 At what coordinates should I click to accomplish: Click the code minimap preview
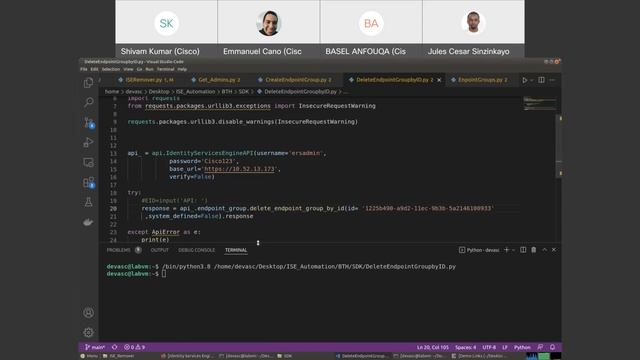(x=539, y=103)
